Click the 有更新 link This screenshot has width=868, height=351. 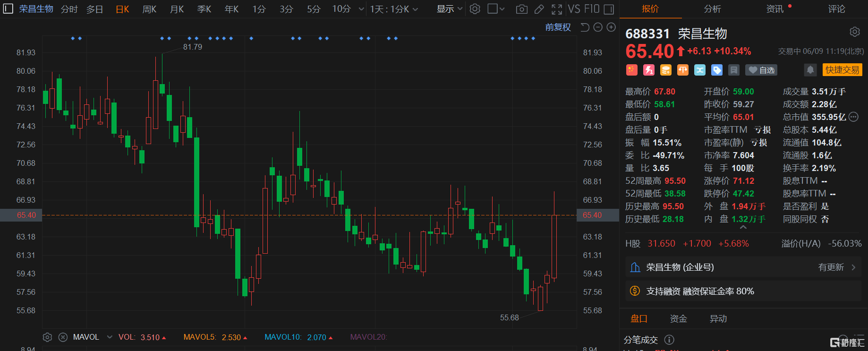coord(831,267)
